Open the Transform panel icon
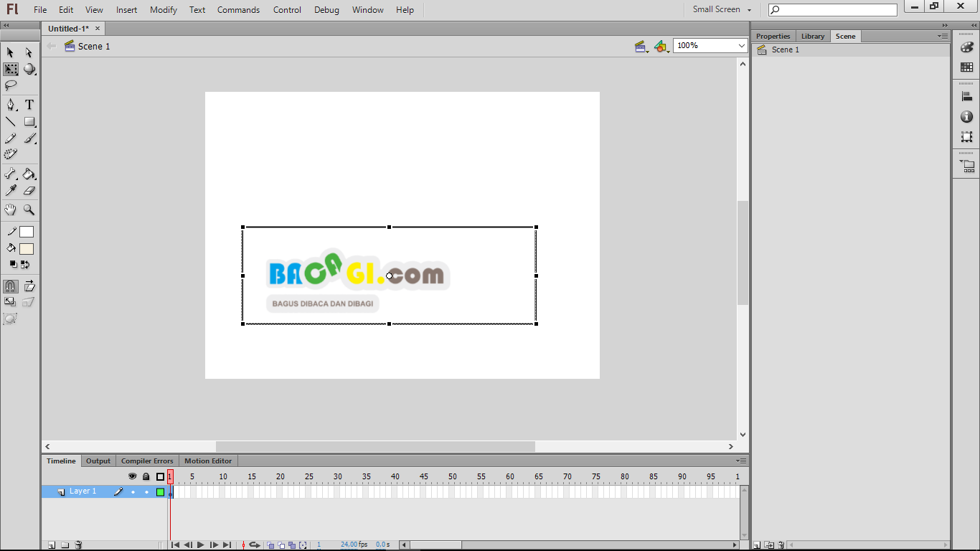 (x=966, y=136)
